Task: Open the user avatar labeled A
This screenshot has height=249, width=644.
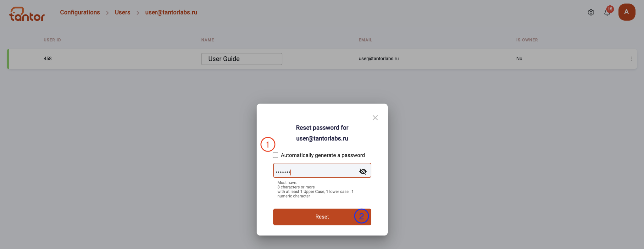Action: (627, 12)
